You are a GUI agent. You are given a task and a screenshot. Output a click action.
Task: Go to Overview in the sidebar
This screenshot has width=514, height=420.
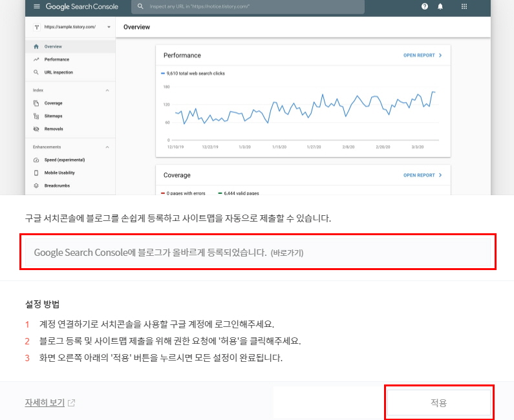tap(70, 47)
